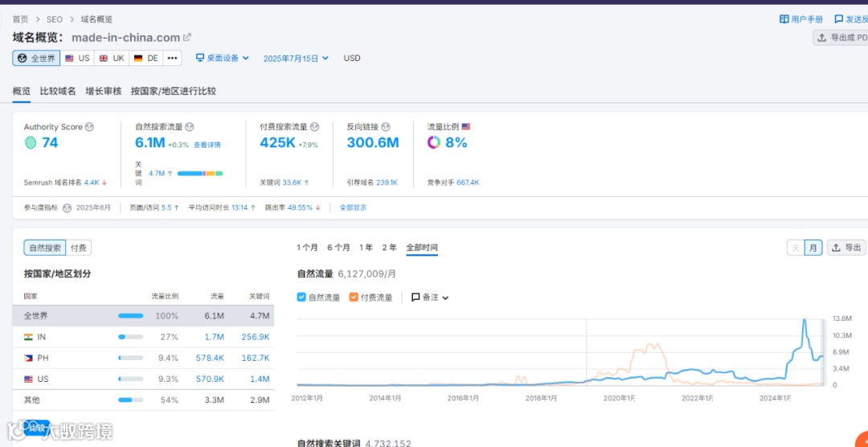Click the India flag in country table
The image size is (868, 447).
coord(28,337)
